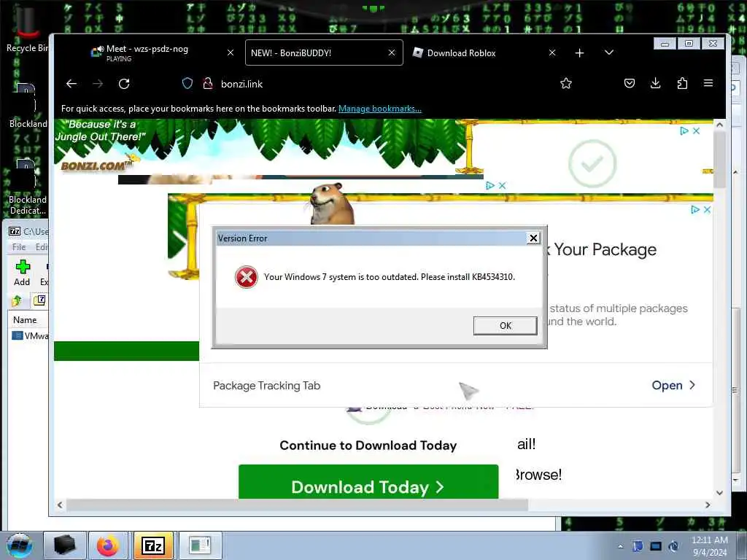Open the extensions puzzle icon

[682, 84]
